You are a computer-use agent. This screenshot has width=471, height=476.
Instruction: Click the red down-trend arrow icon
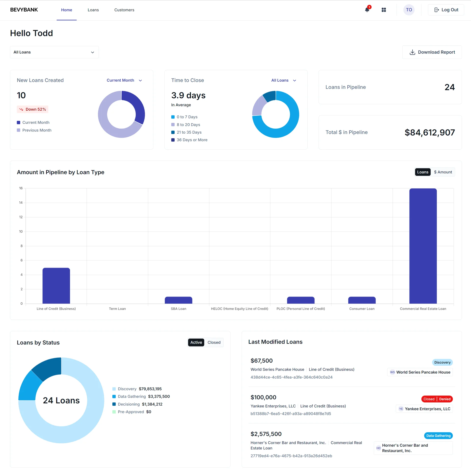pos(21,109)
